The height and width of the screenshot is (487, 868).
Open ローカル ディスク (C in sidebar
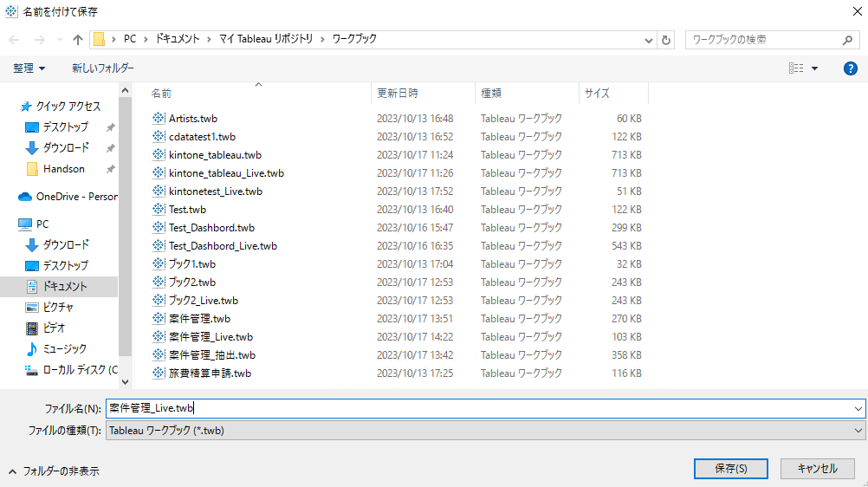[x=81, y=370]
